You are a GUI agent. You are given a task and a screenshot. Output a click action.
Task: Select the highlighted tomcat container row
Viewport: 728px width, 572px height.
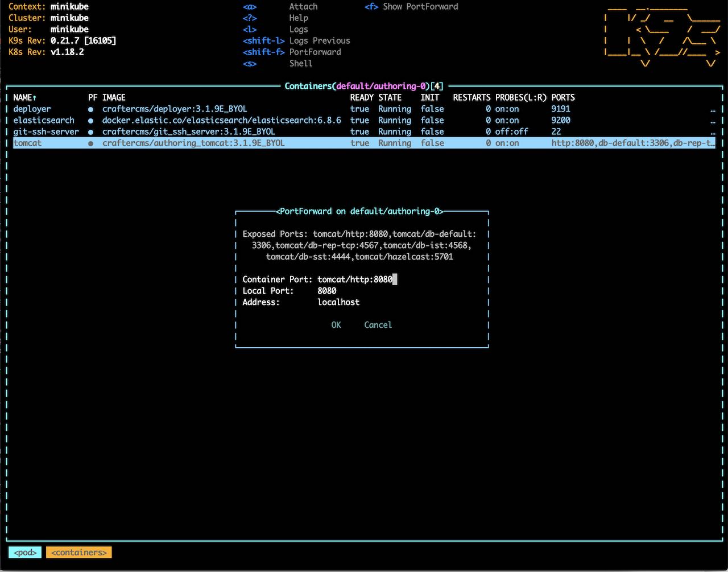364,143
